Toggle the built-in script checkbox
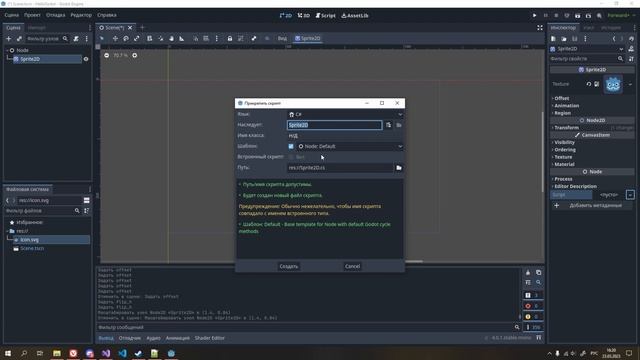640x360 pixels. (x=291, y=157)
